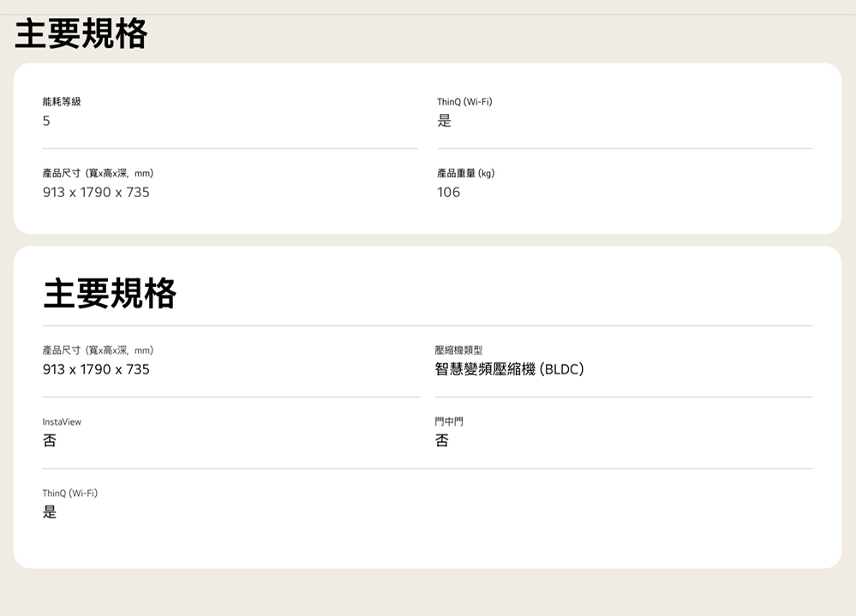
Task: Click the 主要規格 heading inside the card
Action: click(x=110, y=294)
